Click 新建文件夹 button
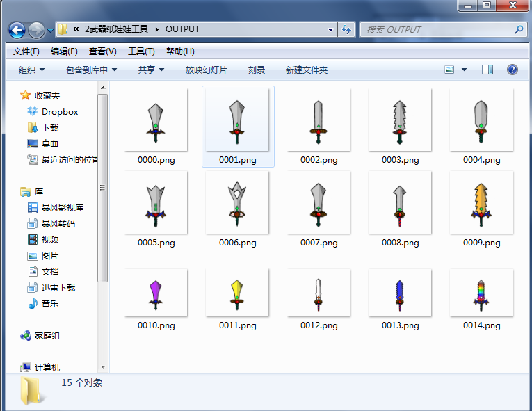This screenshot has height=411, width=532. point(307,70)
